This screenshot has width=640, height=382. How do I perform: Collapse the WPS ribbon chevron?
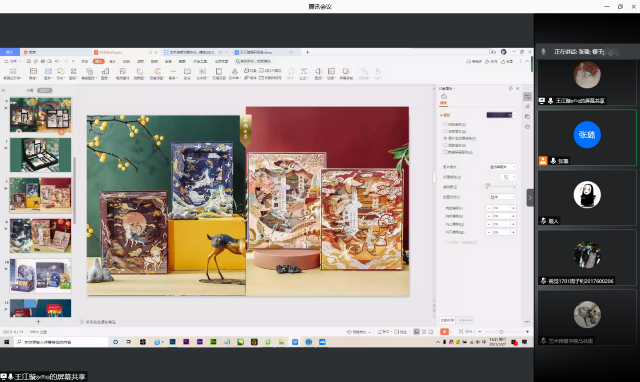click(527, 61)
